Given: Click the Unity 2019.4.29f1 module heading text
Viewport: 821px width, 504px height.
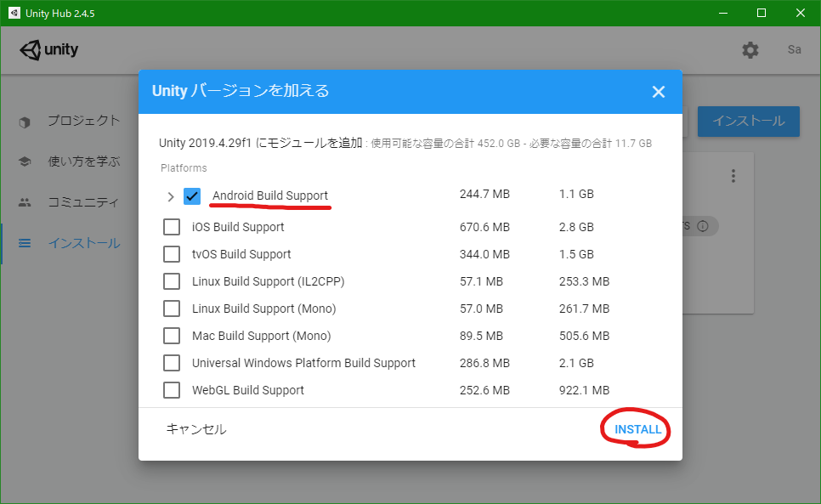Looking at the screenshot, I should pyautogui.click(x=261, y=143).
